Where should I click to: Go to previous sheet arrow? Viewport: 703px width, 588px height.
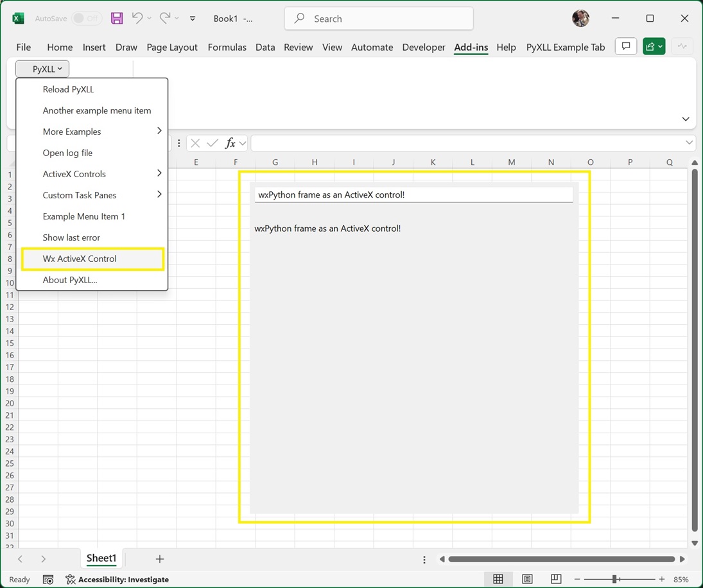pyautogui.click(x=20, y=559)
